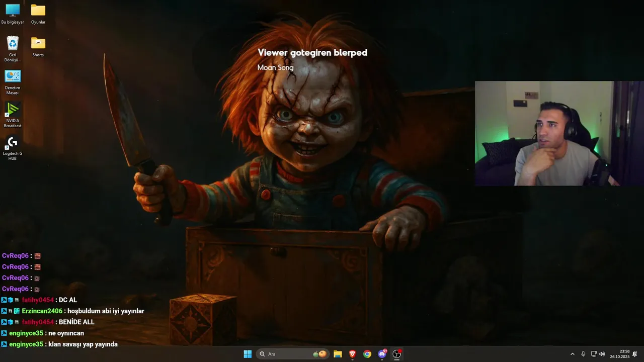Screen dimensions: 644x362
Task: Launch the NVIDIA Broadcast shortcut
Action: coord(13,115)
